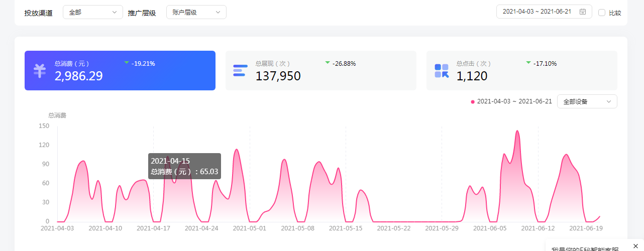The image size is (644, 251).
Task: Click the 1,120 clicks value
Action: pyautogui.click(x=472, y=76)
